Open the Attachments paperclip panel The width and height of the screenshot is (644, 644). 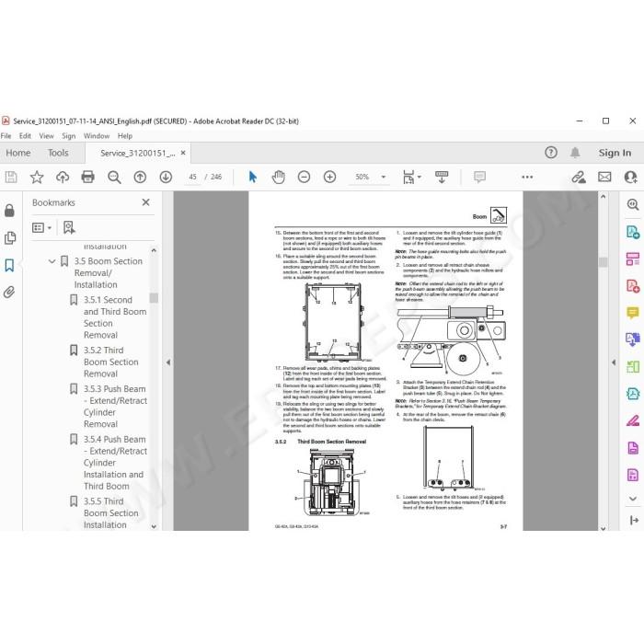tap(9, 292)
